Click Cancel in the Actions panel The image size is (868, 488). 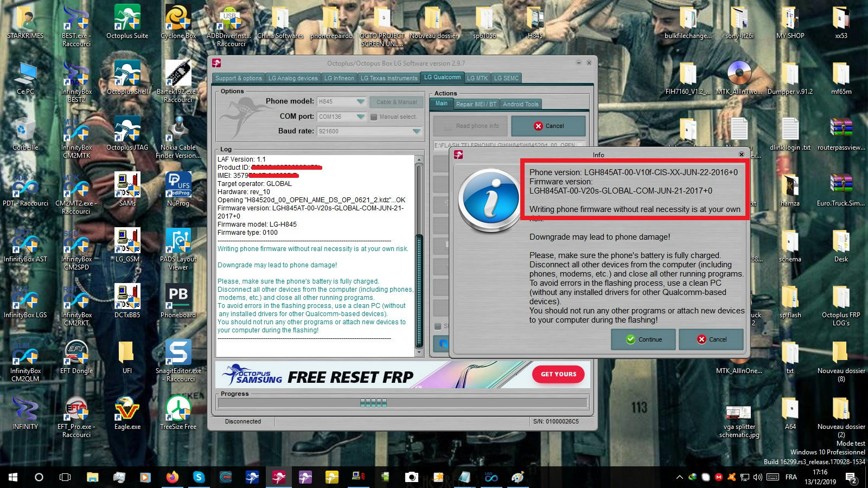coord(548,126)
